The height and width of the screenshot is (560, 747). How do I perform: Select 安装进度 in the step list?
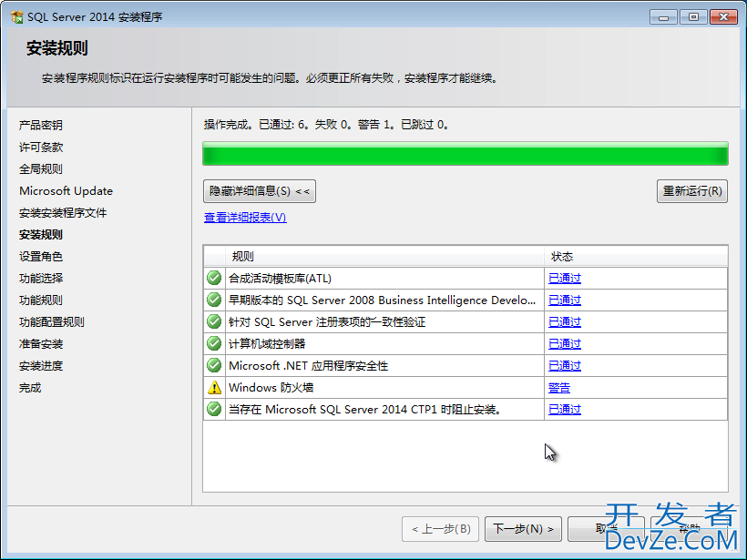(x=40, y=366)
